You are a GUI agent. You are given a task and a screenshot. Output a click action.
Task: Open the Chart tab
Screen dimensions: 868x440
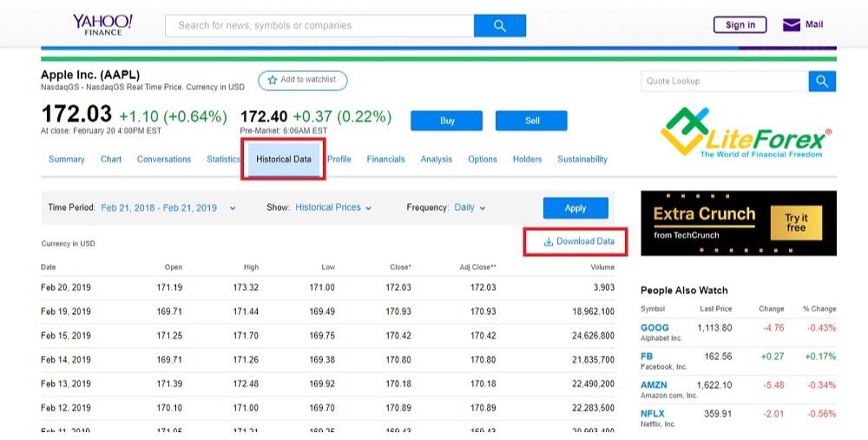coord(111,160)
